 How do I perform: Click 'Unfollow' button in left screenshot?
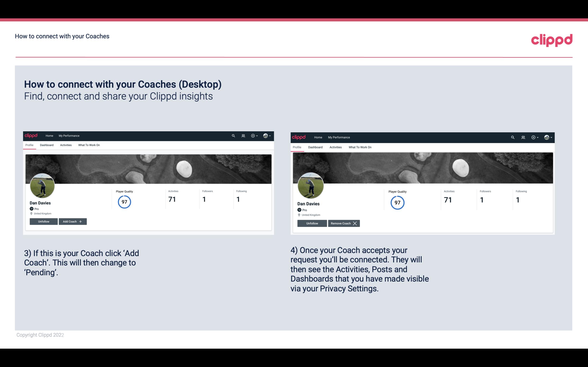click(44, 221)
